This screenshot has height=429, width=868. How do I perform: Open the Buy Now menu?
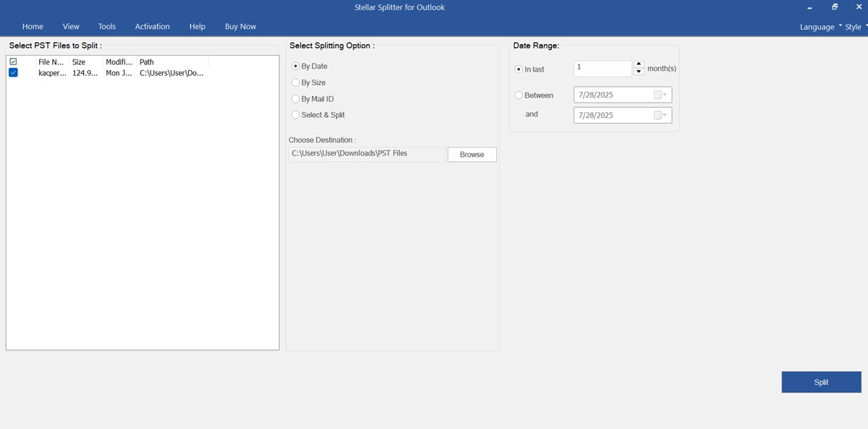[240, 27]
